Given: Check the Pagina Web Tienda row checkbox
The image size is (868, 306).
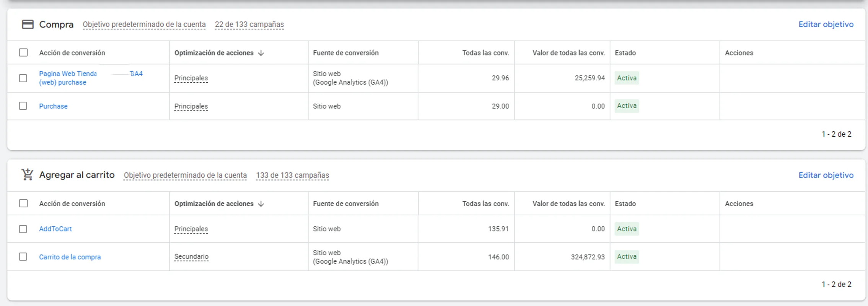Looking at the screenshot, I should click(x=23, y=78).
